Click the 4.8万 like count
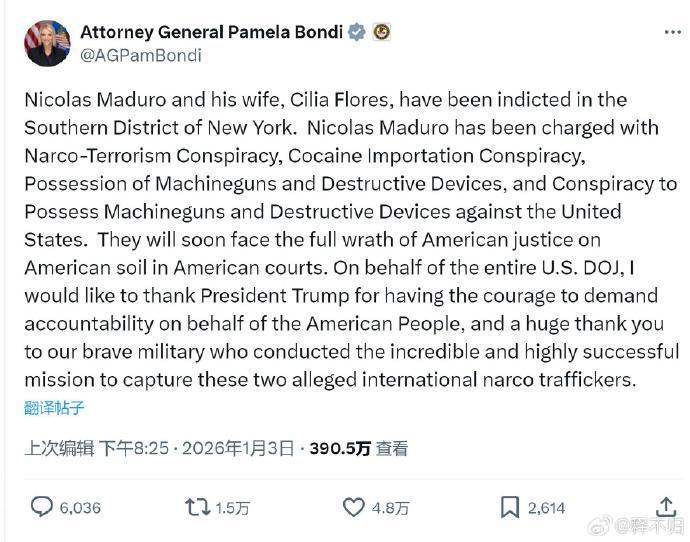Screen dimensions: 690x542 pos(390,508)
